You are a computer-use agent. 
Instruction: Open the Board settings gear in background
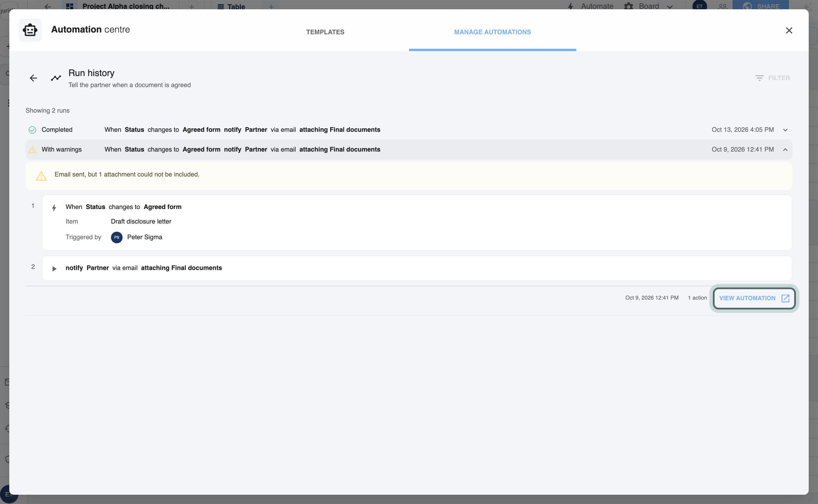pos(628,6)
